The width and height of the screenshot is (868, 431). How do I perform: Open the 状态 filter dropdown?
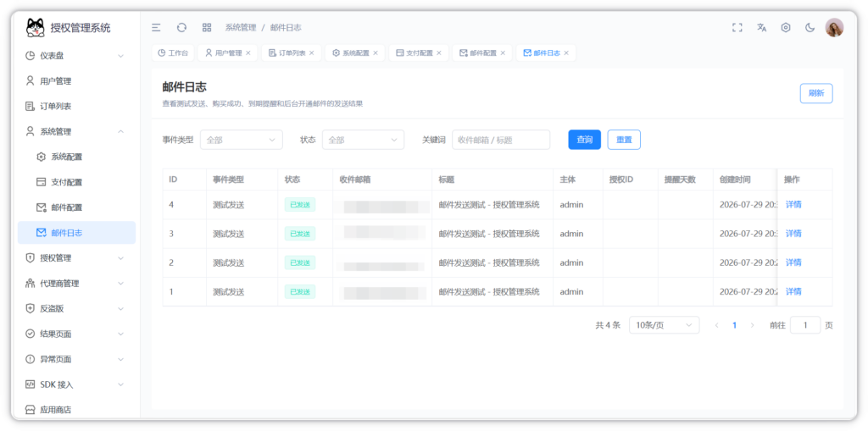tap(363, 140)
